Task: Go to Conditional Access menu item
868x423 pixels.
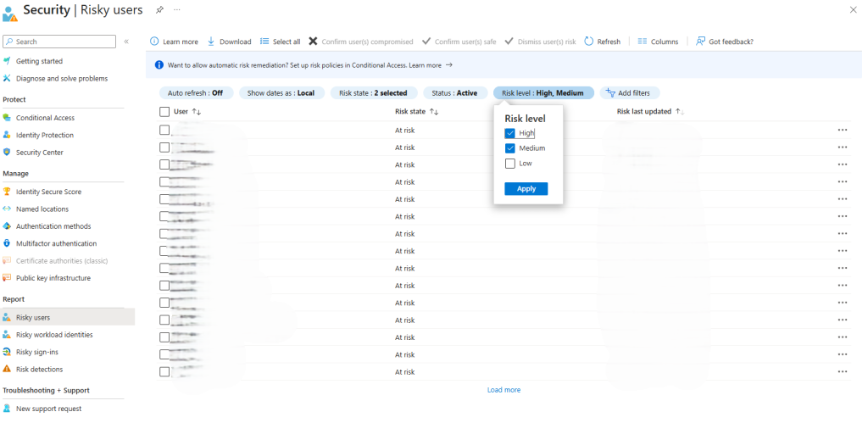Action: pyautogui.click(x=45, y=118)
